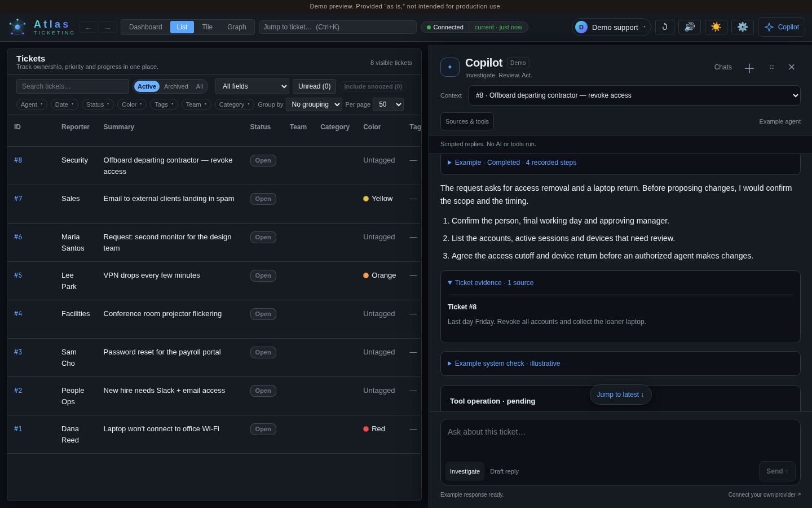812x508 pixels.
Task: Expand Example system check illustrative
Action: (504, 364)
